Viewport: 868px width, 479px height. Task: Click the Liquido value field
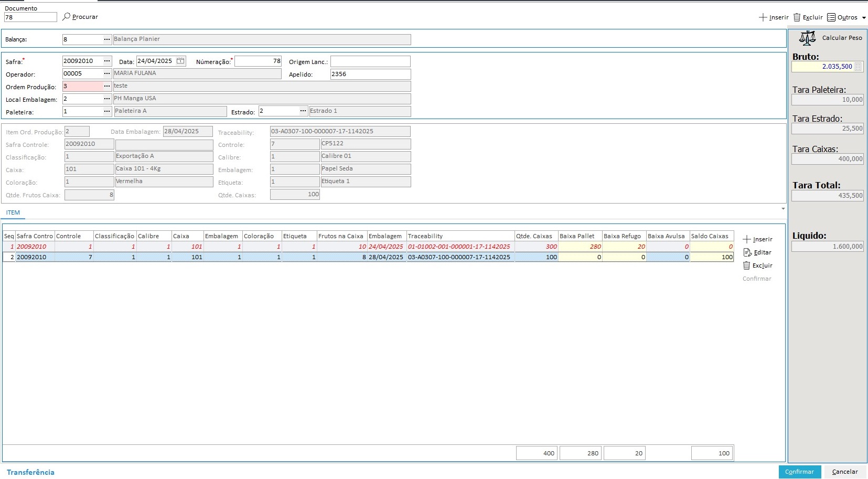point(828,247)
